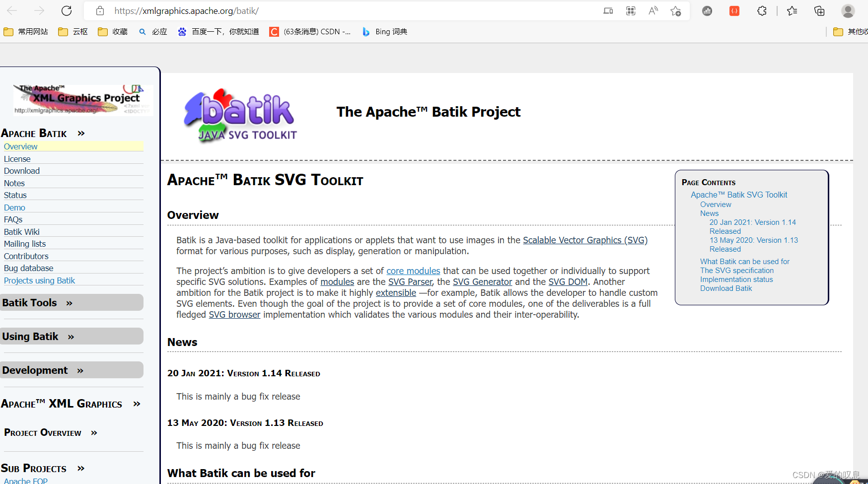Open Apache FOP sub project link
This screenshot has height=484, width=868.
click(x=26, y=481)
